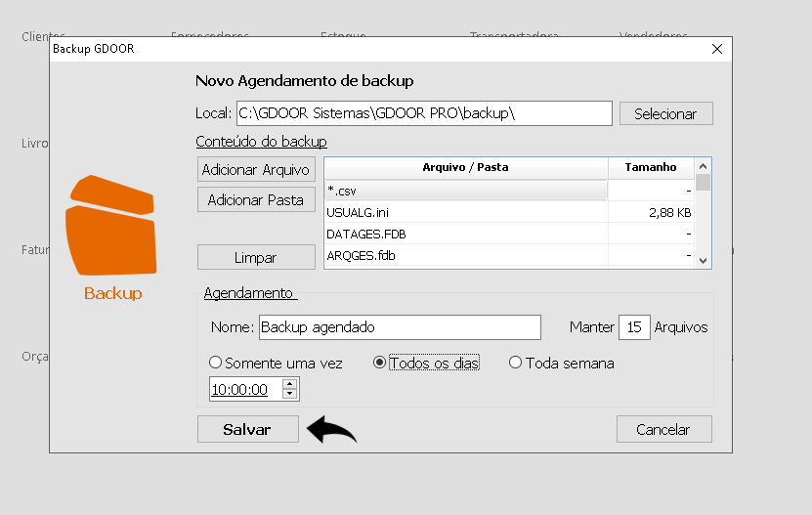This screenshot has width=812, height=515.
Task: Focus the Local backup path field
Action: [x=424, y=113]
